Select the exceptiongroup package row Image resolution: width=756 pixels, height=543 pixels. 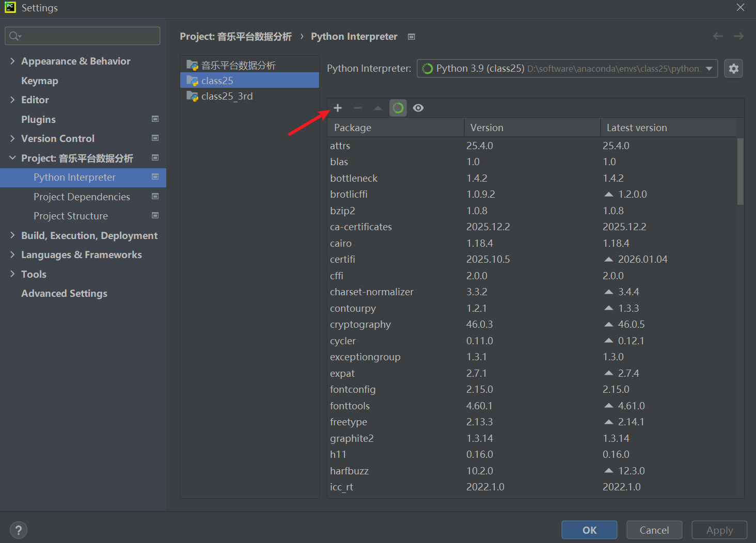[532, 357]
